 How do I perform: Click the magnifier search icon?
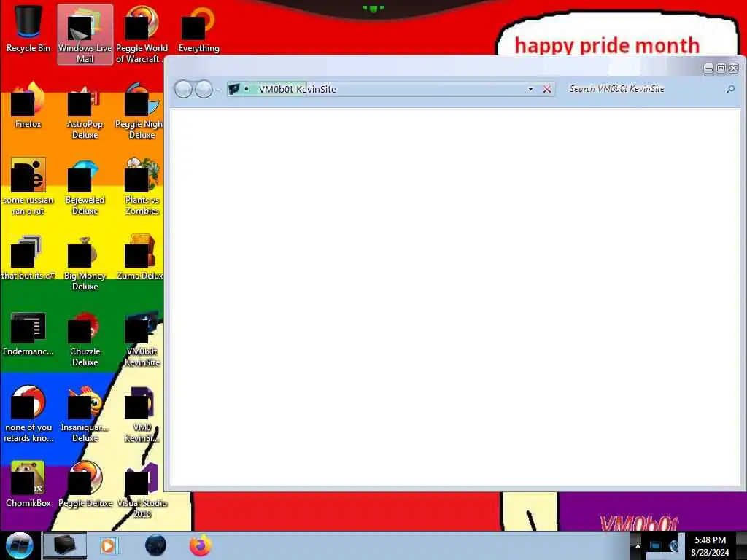(x=729, y=89)
